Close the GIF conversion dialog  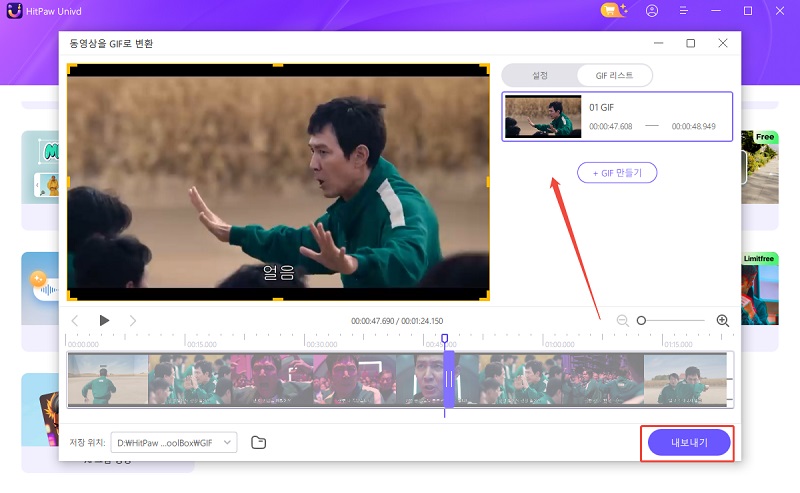[x=723, y=43]
